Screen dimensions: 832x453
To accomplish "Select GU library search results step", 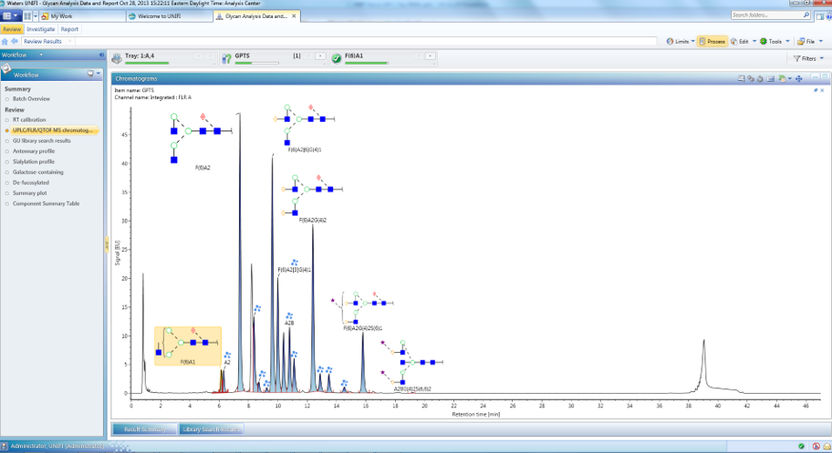I will pyautogui.click(x=41, y=141).
